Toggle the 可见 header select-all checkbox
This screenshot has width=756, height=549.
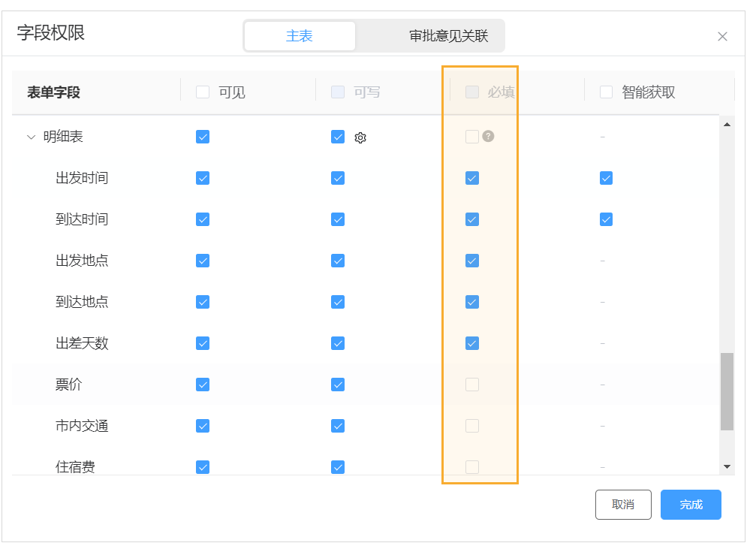point(203,92)
